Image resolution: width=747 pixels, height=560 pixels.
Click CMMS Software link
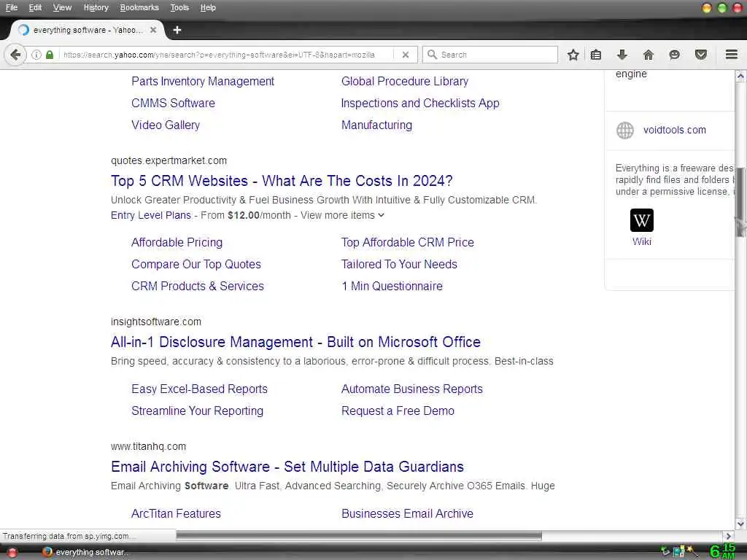[x=173, y=104]
